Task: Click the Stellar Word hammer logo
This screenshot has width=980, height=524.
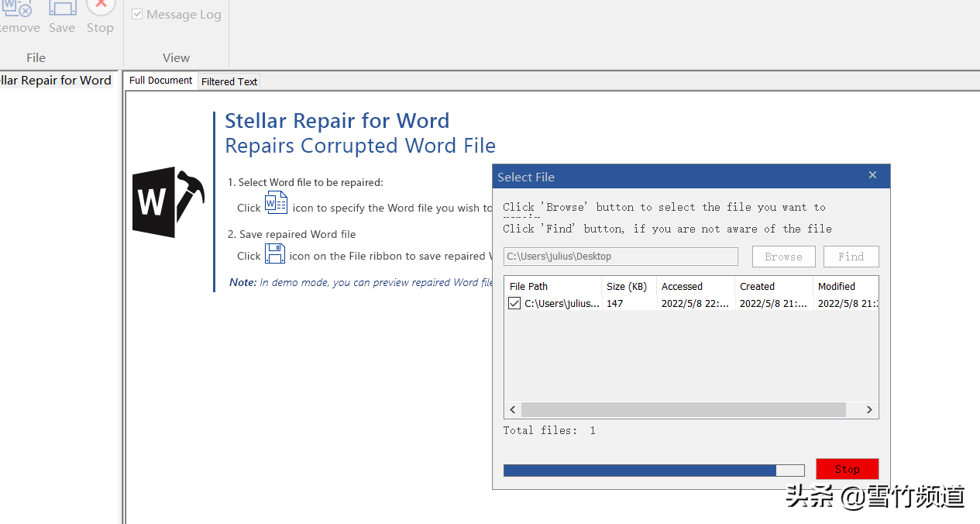Action: pos(168,202)
